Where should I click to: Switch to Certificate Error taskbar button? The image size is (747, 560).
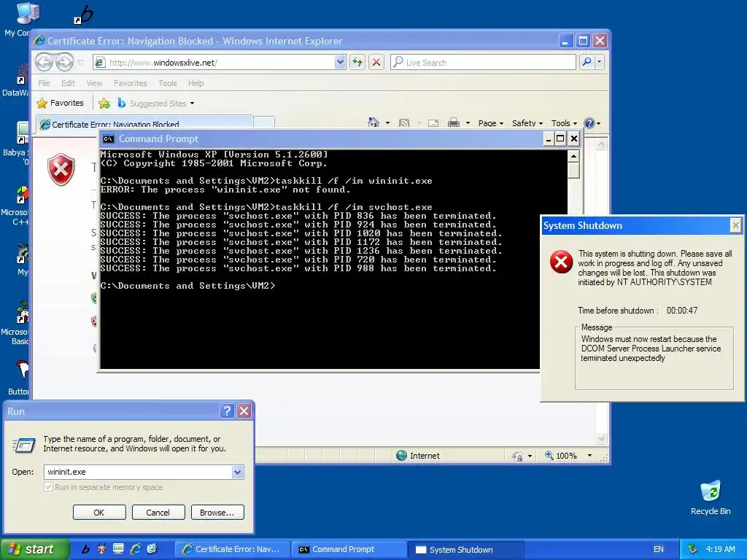click(x=232, y=549)
